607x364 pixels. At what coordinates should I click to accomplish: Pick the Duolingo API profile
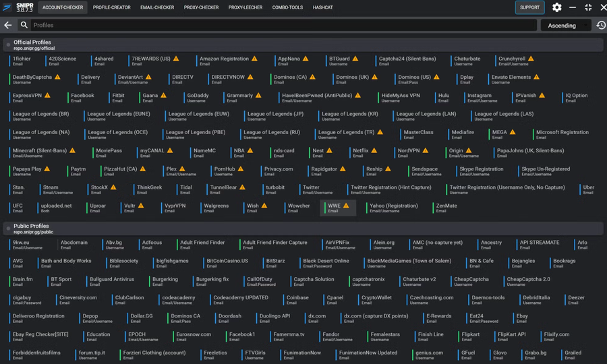pyautogui.click(x=273, y=318)
